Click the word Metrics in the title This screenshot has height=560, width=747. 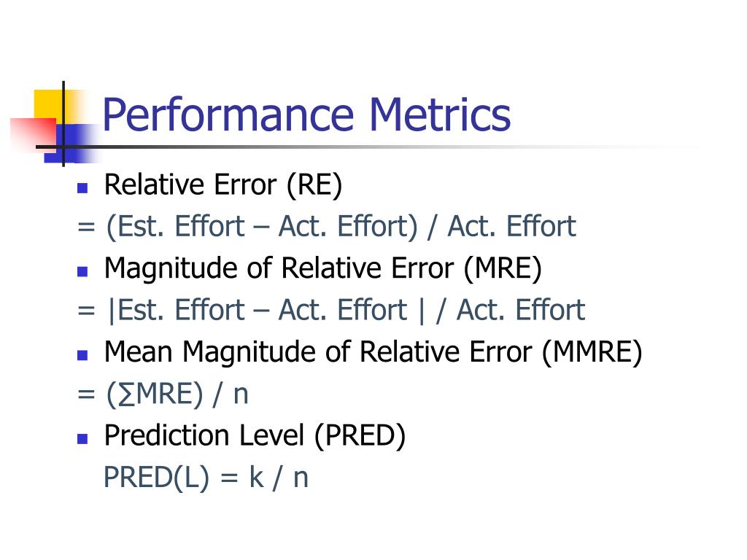coord(440,114)
